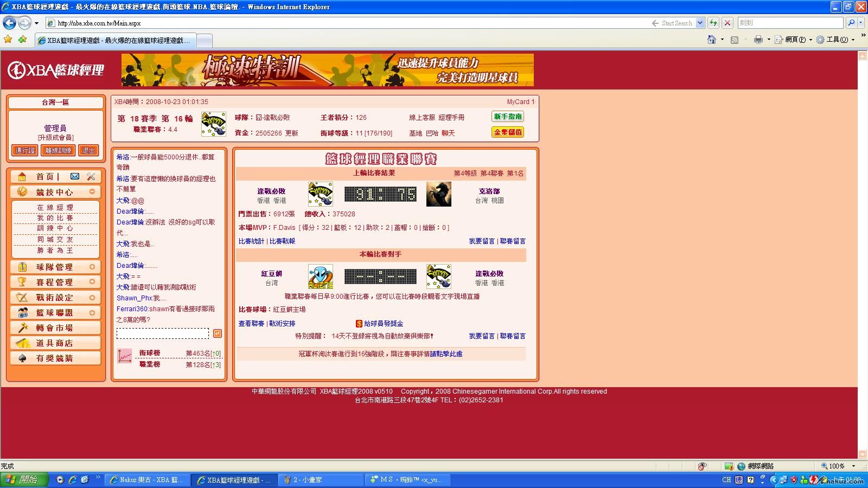This screenshot has width=868, height=488.
Task: Click the RSS feeds icon
Action: 735,40
